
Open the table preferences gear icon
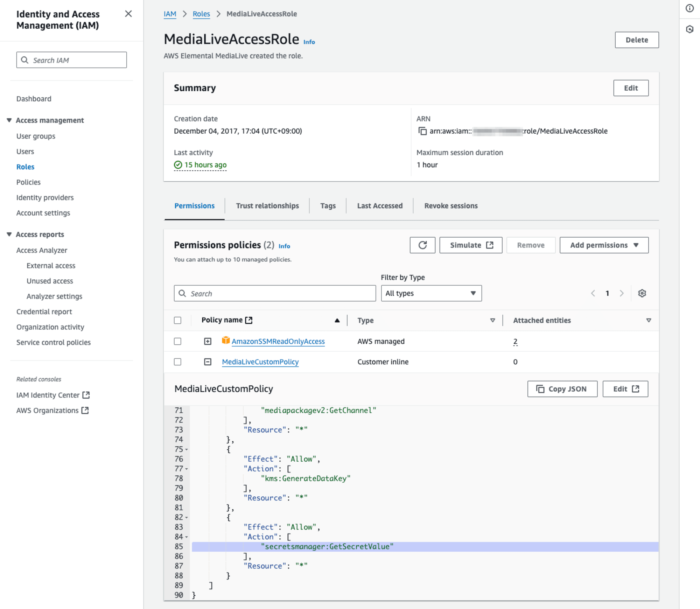click(x=642, y=293)
